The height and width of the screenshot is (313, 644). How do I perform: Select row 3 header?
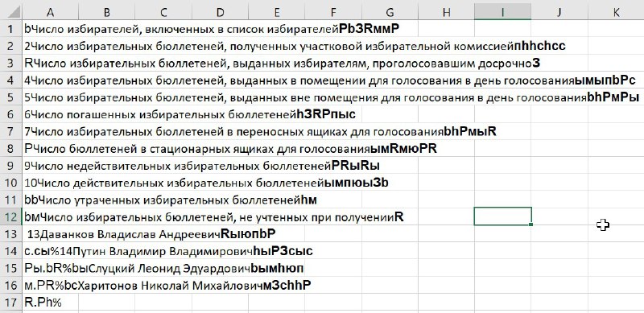(x=10, y=63)
